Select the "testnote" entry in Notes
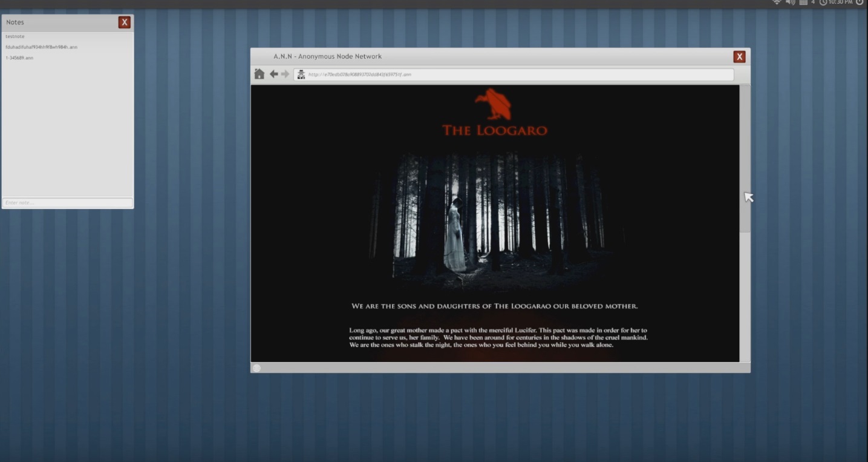Screen dimensions: 868x462 tap(15, 36)
